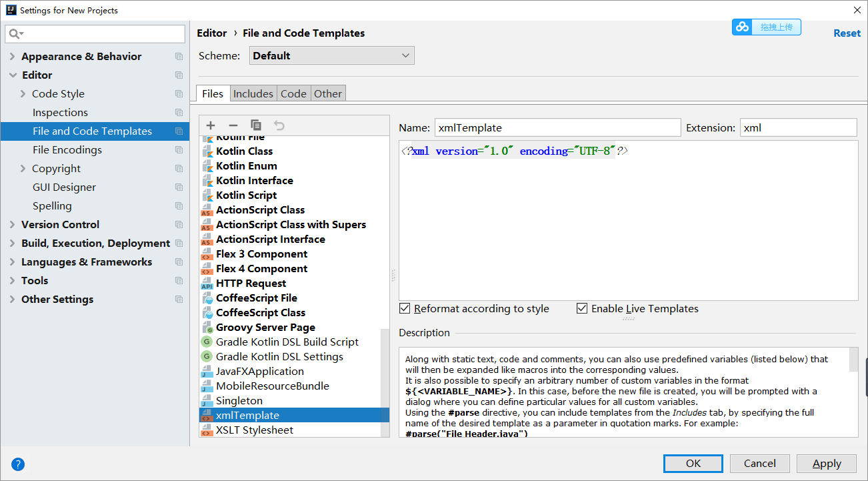Open Spelling settings page
The image size is (868, 481).
coord(52,206)
